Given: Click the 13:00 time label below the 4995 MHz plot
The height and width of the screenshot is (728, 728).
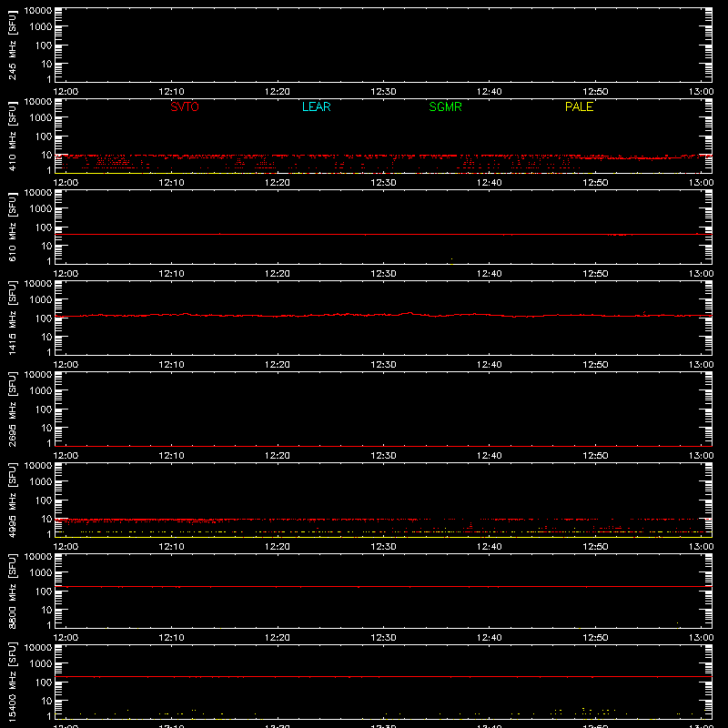Looking at the screenshot, I should click(701, 547).
